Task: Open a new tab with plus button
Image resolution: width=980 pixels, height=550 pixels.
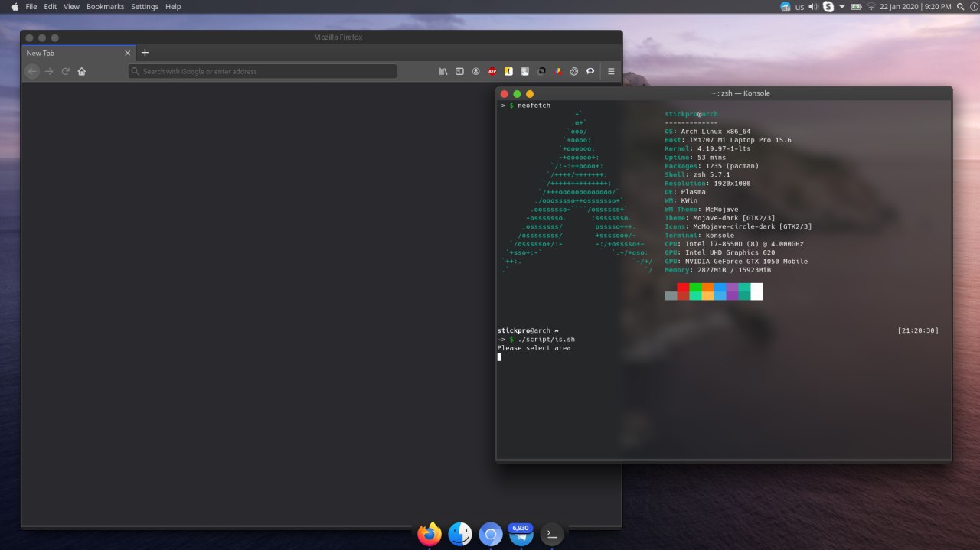Action: [145, 53]
